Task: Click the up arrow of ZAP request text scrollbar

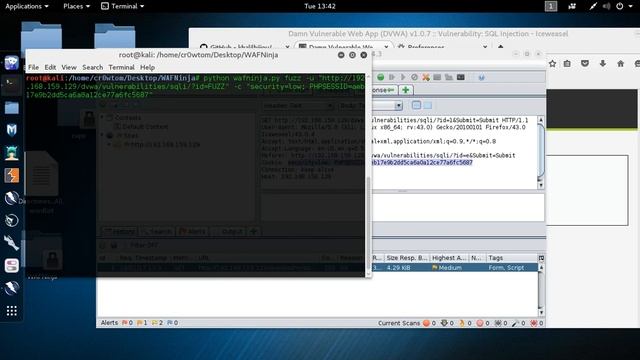Action: (x=541, y=120)
